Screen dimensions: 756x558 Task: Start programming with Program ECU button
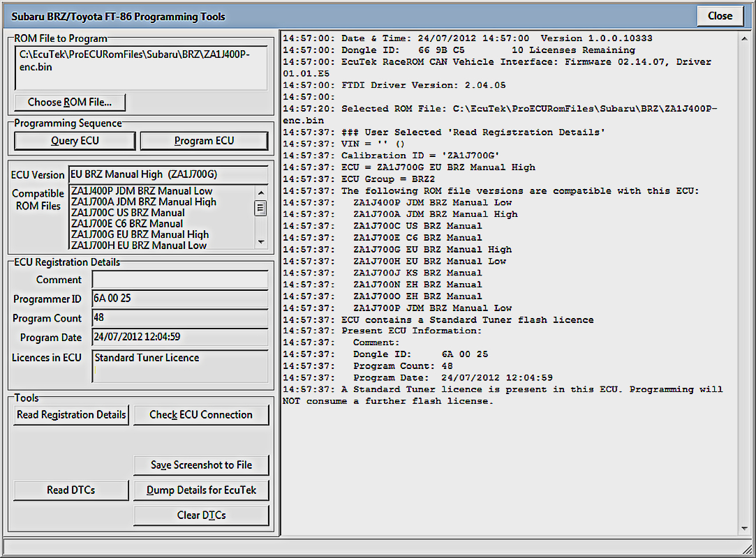click(x=204, y=141)
